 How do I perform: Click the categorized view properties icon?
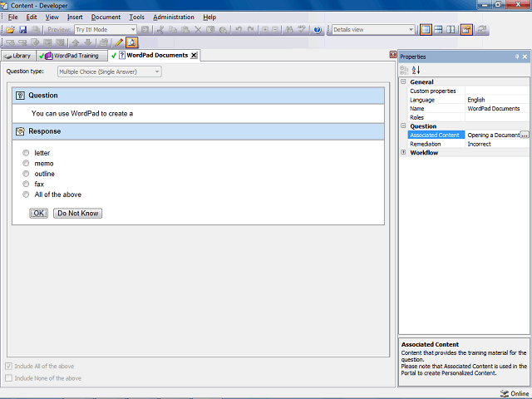(404, 70)
